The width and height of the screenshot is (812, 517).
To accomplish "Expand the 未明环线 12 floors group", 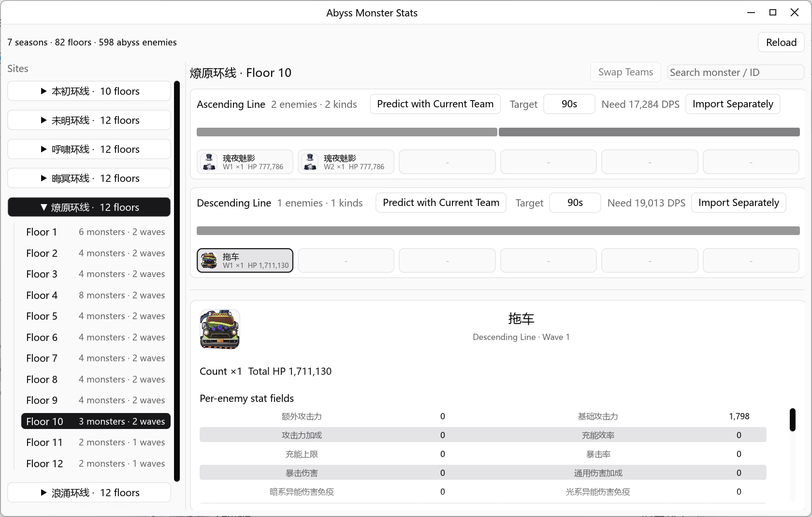I will click(x=89, y=120).
